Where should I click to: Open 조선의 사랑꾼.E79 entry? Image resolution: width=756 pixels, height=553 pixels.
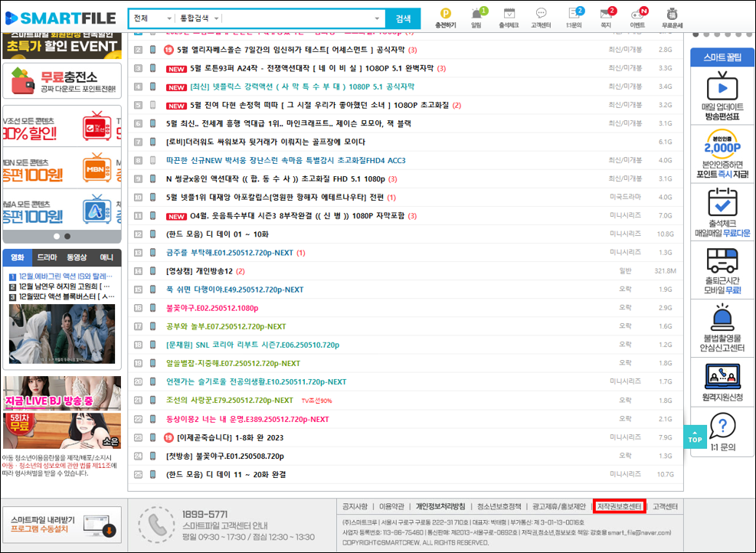[x=230, y=400]
